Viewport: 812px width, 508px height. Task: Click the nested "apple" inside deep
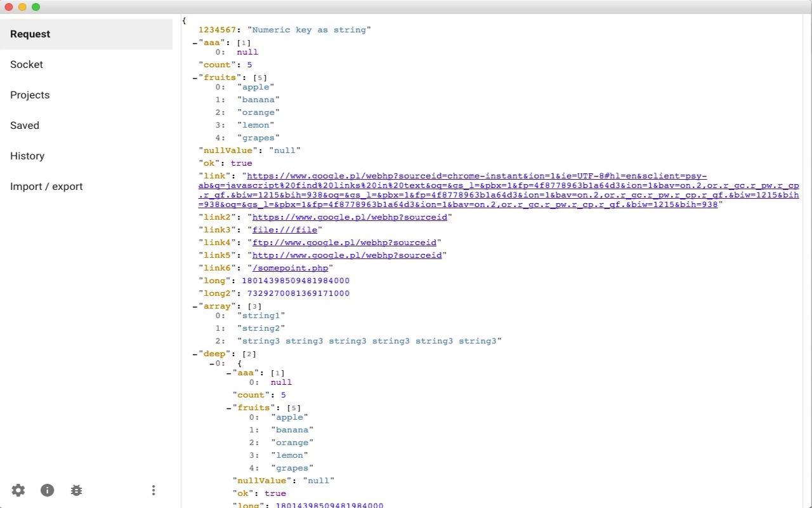point(289,417)
